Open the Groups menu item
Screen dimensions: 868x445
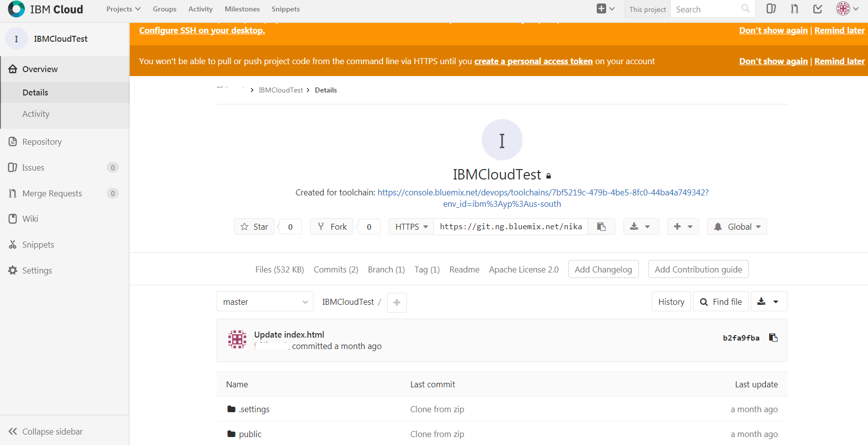[164, 9]
